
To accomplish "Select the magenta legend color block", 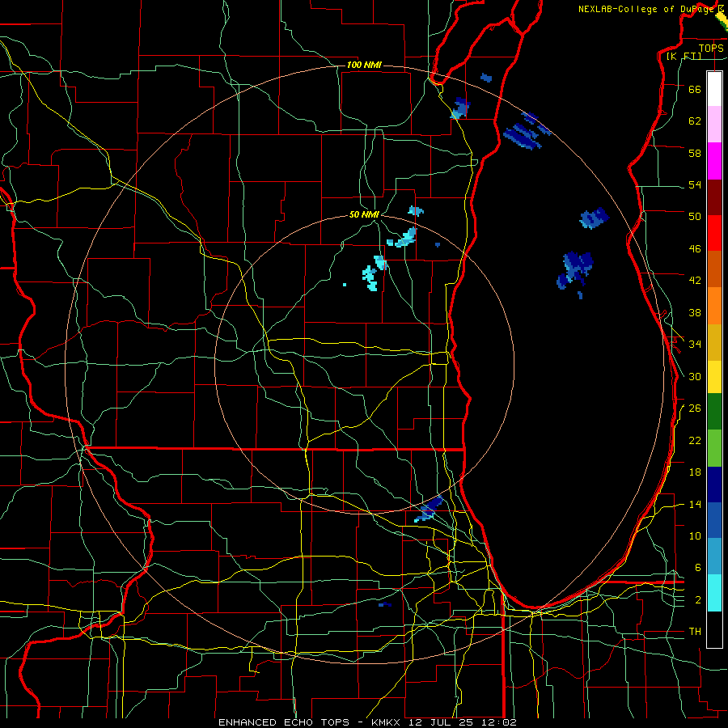I will coord(714,161).
